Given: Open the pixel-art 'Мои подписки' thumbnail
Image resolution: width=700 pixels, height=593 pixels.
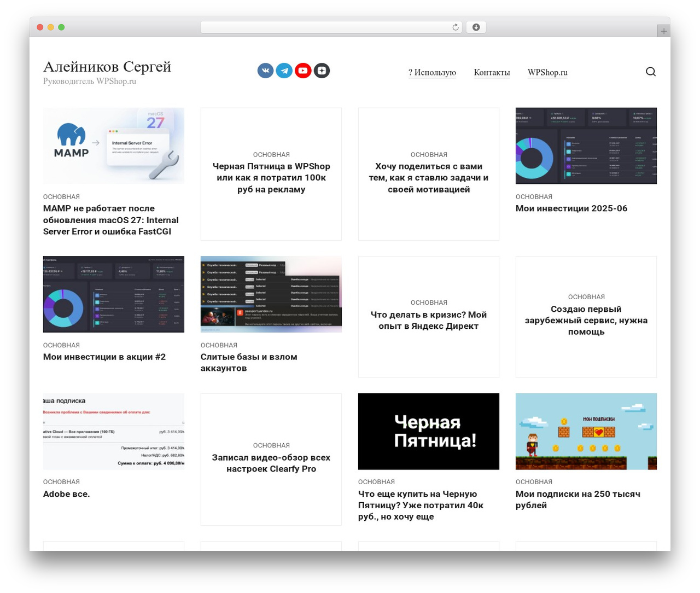Looking at the screenshot, I should (586, 432).
